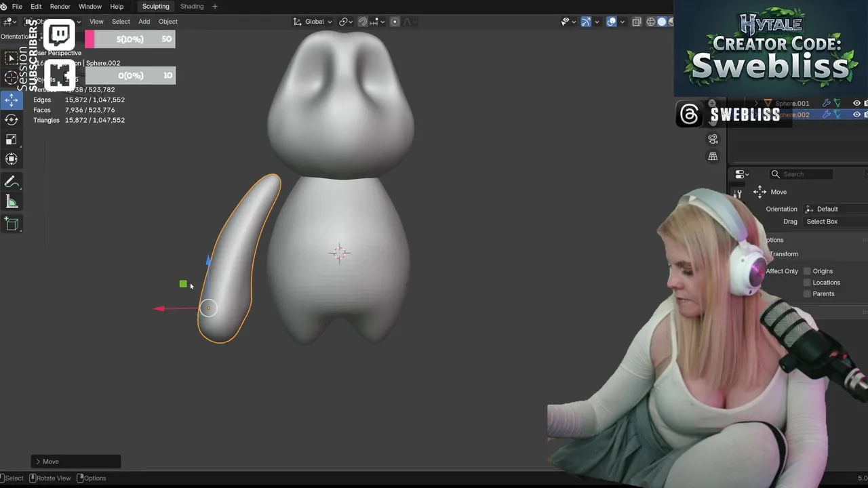868x488 pixels.
Task: Toggle proportional editing in header
Action: click(x=395, y=22)
